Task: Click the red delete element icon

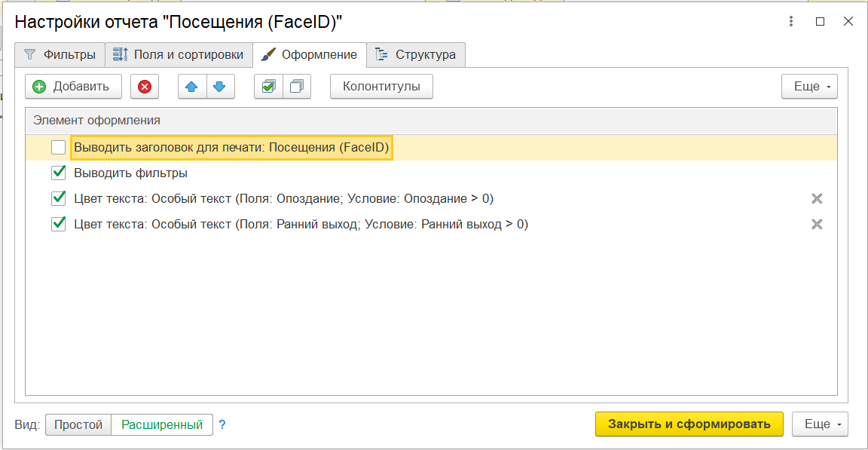Action: (144, 87)
